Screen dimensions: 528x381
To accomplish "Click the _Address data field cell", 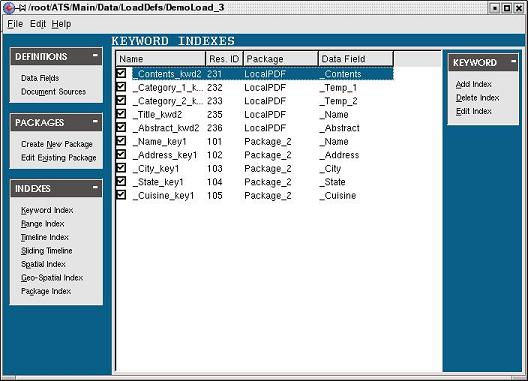I will [x=339, y=155].
